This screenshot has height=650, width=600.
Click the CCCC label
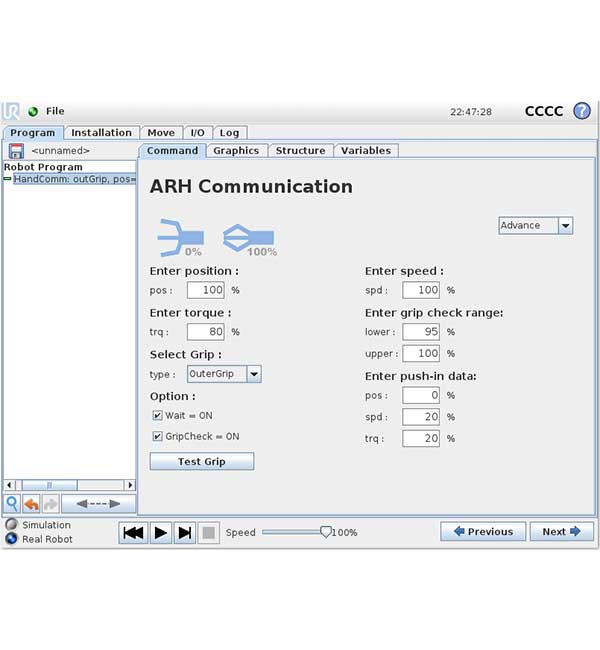[x=544, y=111]
